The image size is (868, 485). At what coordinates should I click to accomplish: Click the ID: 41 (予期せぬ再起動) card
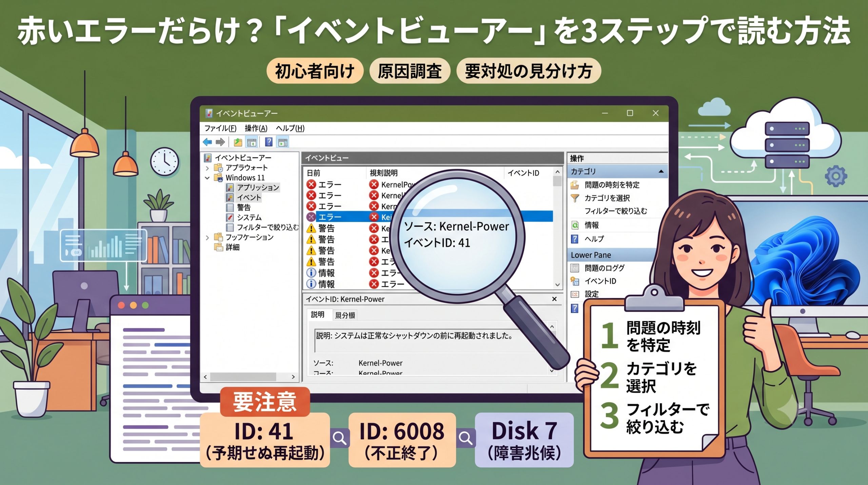pos(265,440)
